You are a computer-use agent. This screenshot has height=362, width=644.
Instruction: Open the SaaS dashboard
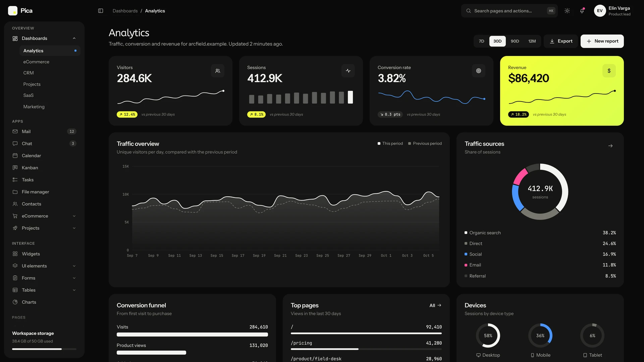click(50, 95)
